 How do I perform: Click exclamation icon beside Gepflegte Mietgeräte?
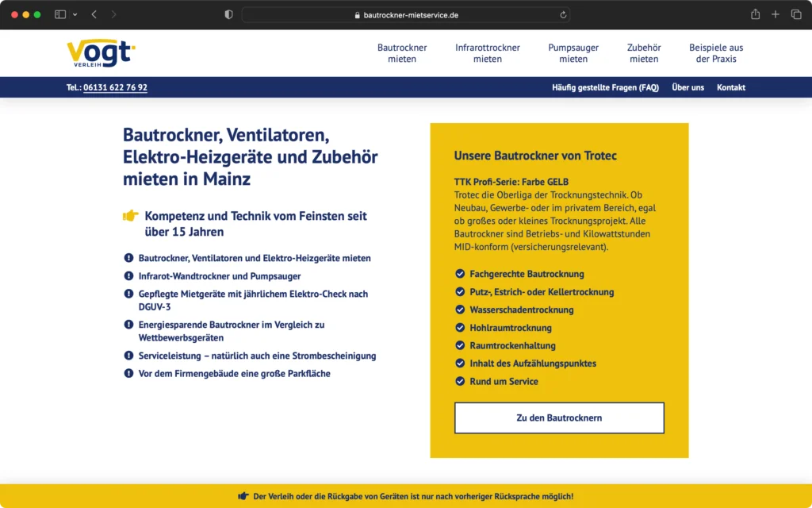(x=128, y=294)
